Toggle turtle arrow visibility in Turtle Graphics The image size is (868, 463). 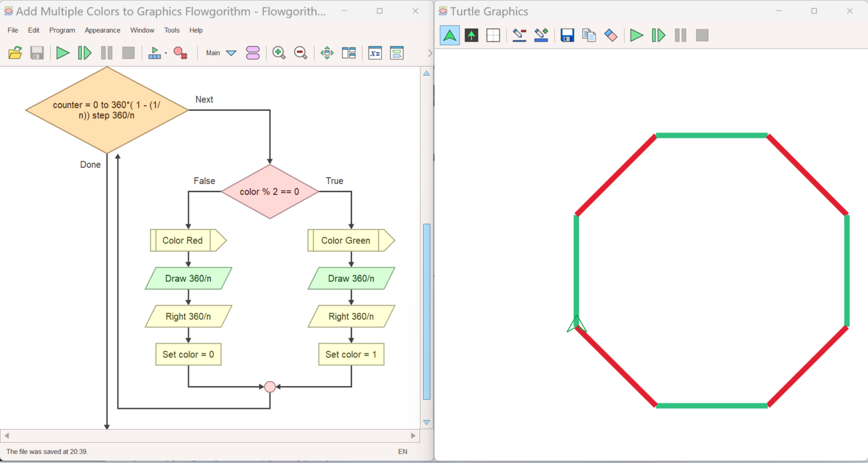click(x=450, y=36)
